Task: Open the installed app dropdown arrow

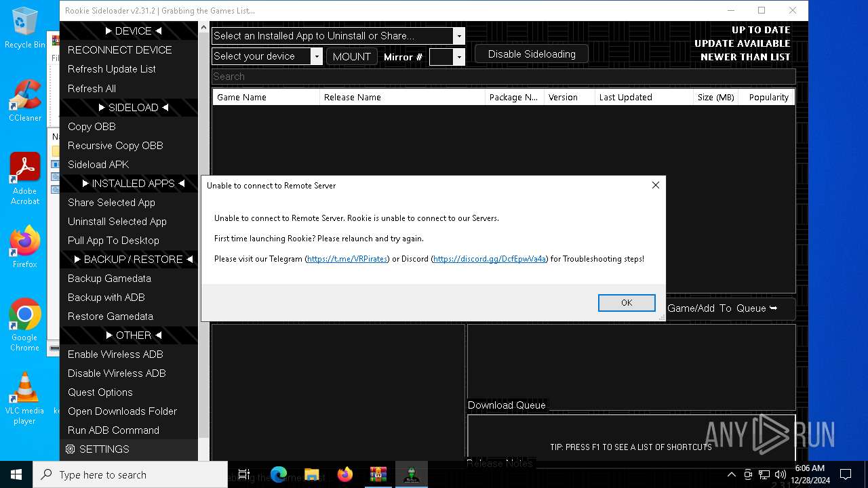Action: coord(459,36)
